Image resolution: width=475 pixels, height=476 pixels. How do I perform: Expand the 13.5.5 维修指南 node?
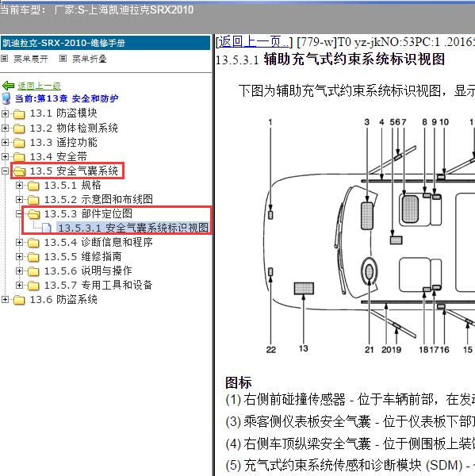[x=19, y=256]
